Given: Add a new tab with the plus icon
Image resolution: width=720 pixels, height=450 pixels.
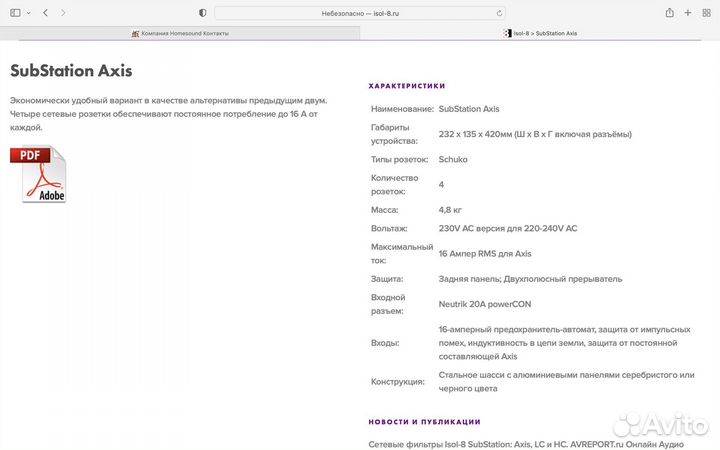Looking at the screenshot, I should 687,13.
